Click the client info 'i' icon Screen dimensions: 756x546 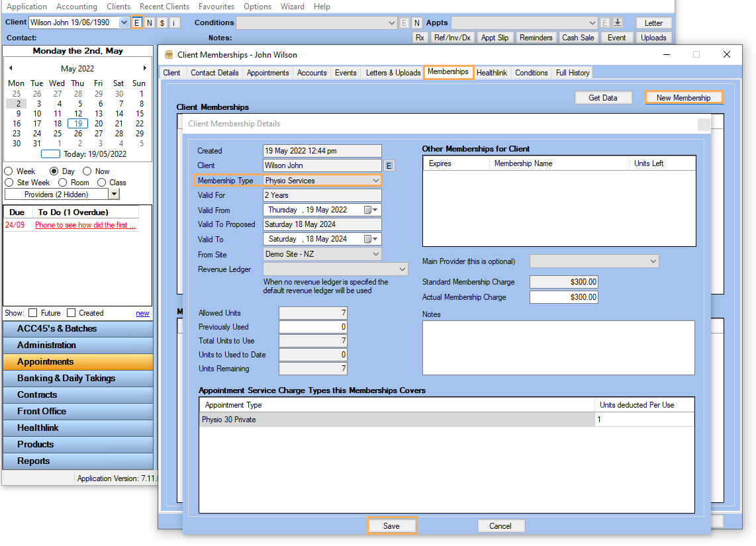[x=174, y=23]
